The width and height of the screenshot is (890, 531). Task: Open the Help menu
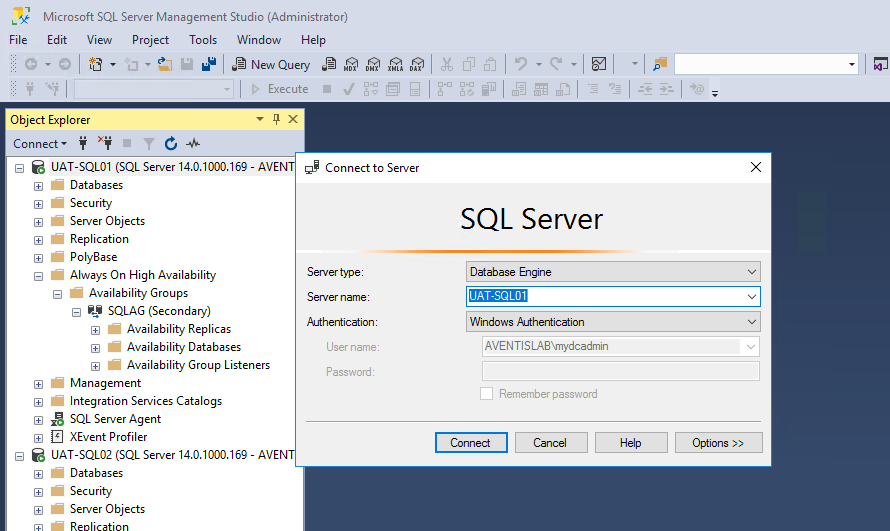313,40
